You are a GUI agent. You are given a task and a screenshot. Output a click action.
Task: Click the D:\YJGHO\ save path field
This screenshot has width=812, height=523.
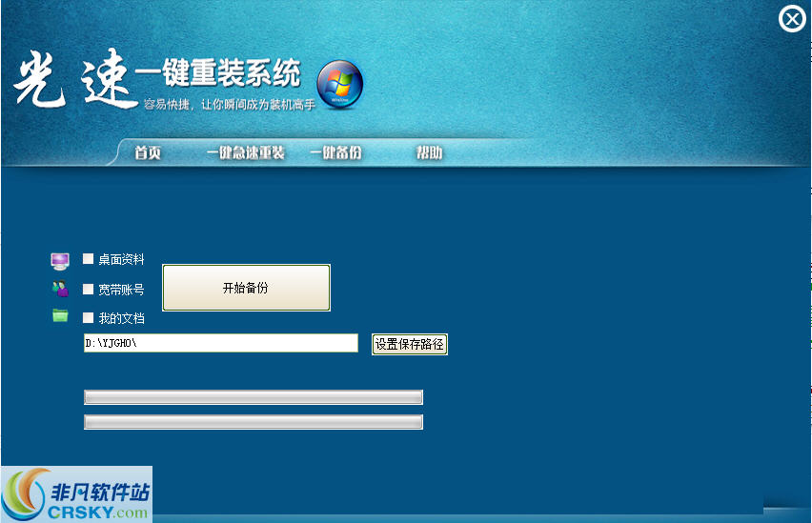click(x=220, y=343)
